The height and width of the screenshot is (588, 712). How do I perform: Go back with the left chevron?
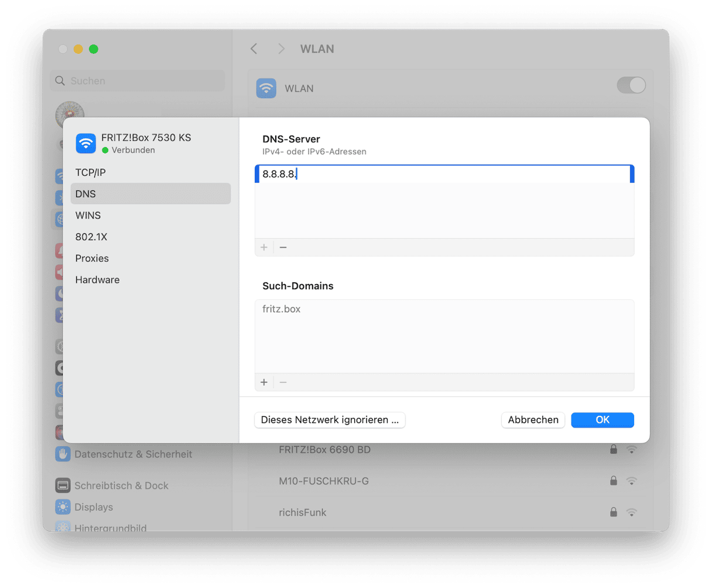click(x=254, y=49)
